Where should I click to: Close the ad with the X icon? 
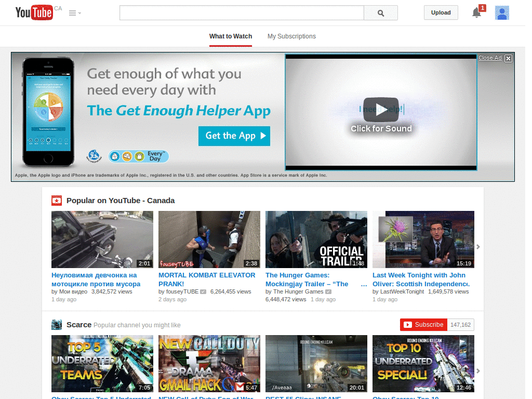(508, 58)
